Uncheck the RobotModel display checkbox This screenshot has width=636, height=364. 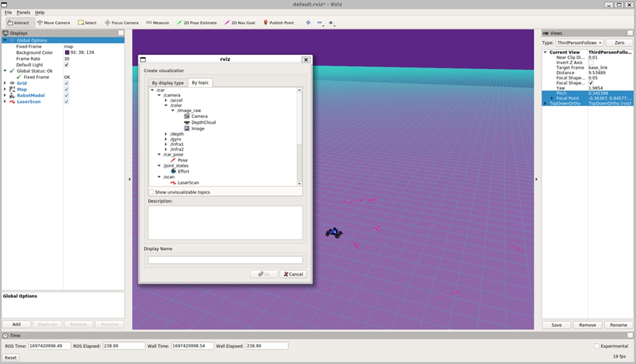(66, 95)
